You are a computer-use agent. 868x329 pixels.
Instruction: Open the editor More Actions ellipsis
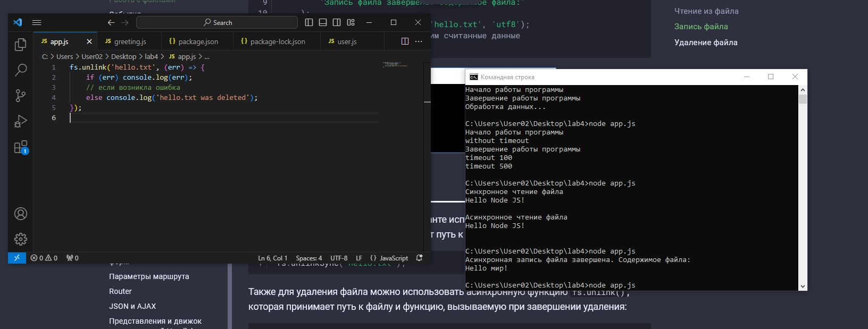tap(419, 41)
